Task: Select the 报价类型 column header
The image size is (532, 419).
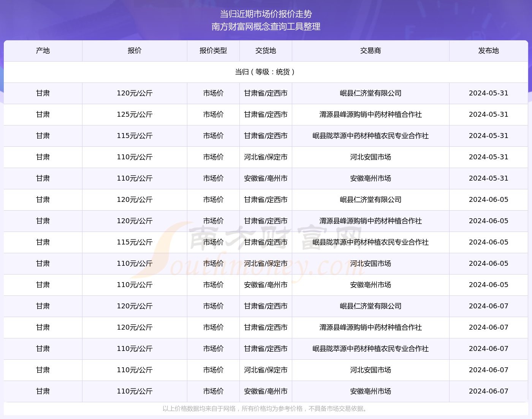Action: pyautogui.click(x=213, y=51)
